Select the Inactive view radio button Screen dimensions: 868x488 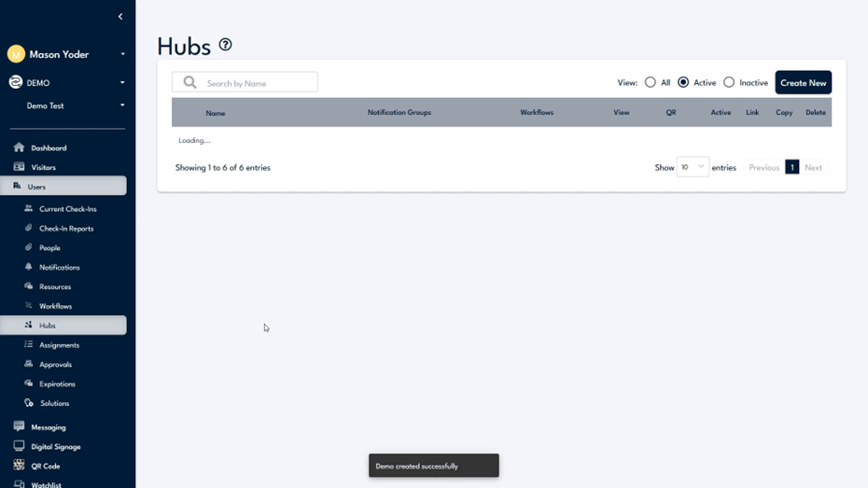coord(729,82)
